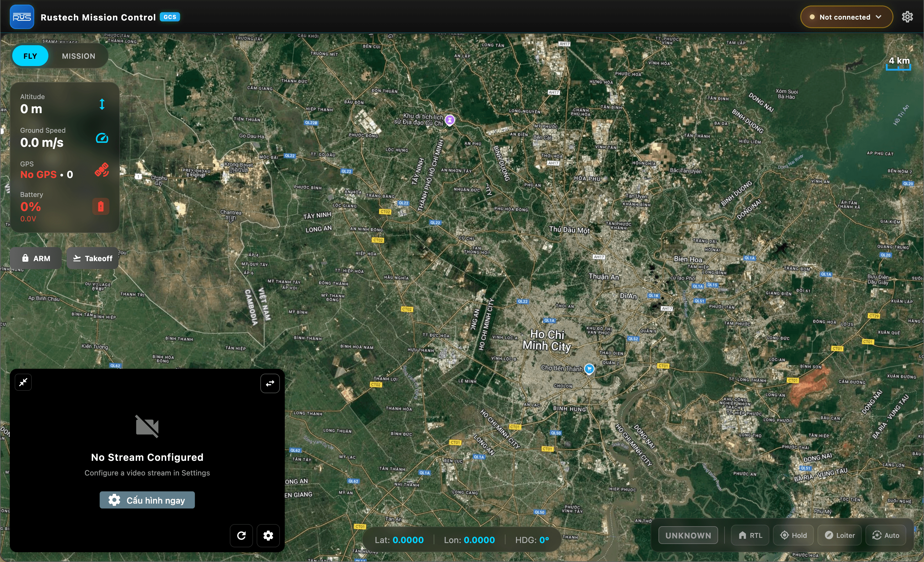Click the altitude arrows icon

tap(102, 104)
